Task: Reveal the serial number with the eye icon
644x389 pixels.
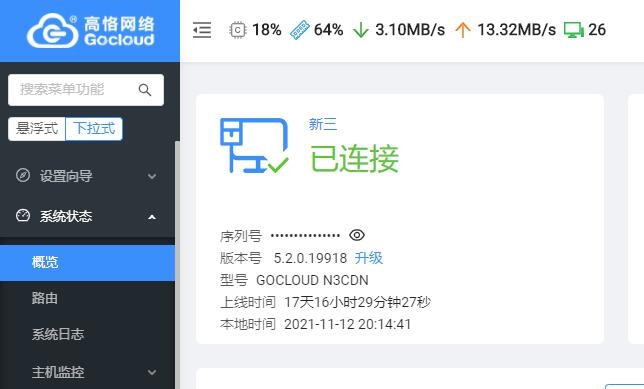Action: pyautogui.click(x=357, y=235)
